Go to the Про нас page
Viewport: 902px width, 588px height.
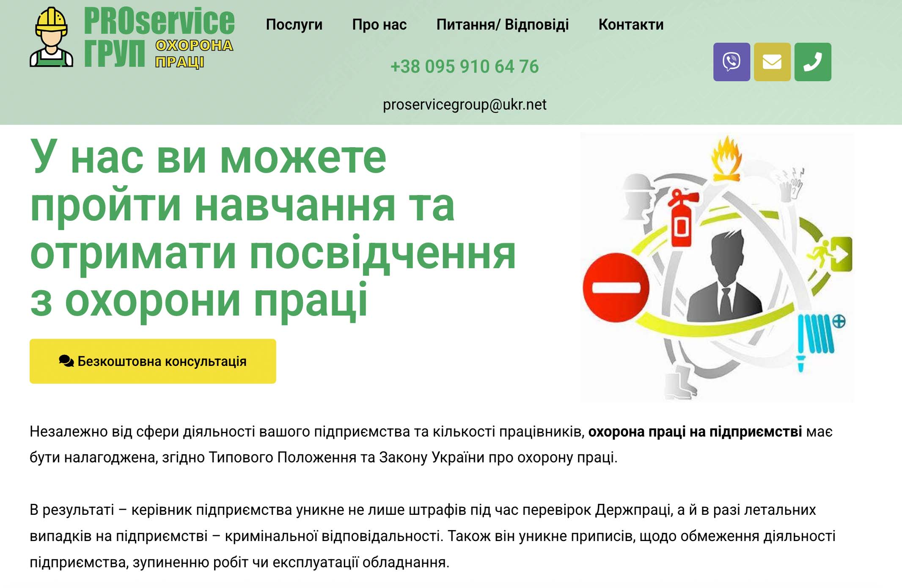[x=379, y=25]
